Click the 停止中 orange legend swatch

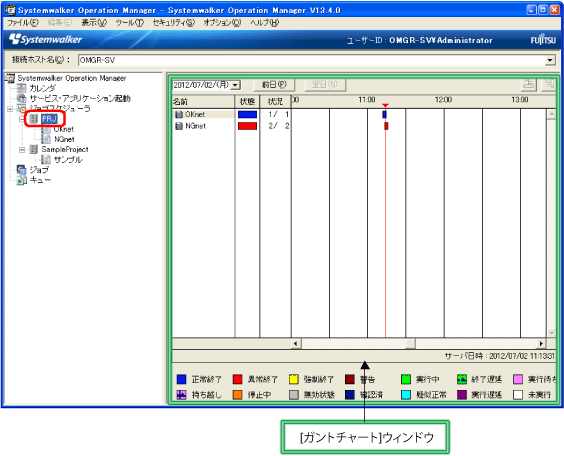[237, 395]
